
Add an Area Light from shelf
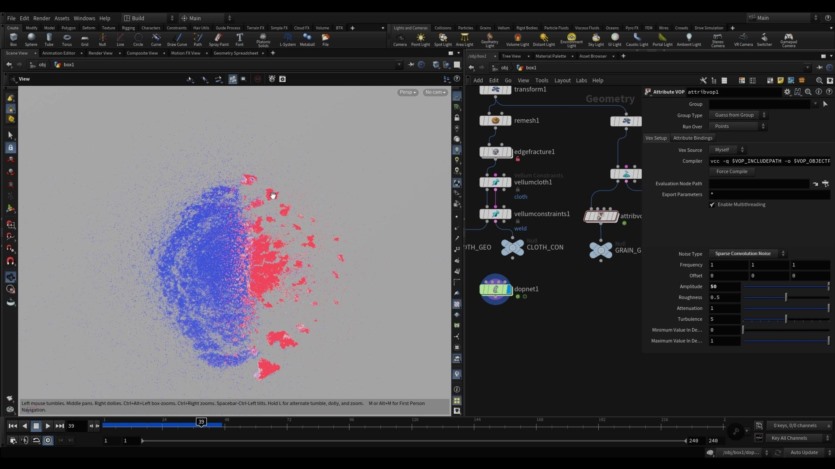(464, 40)
